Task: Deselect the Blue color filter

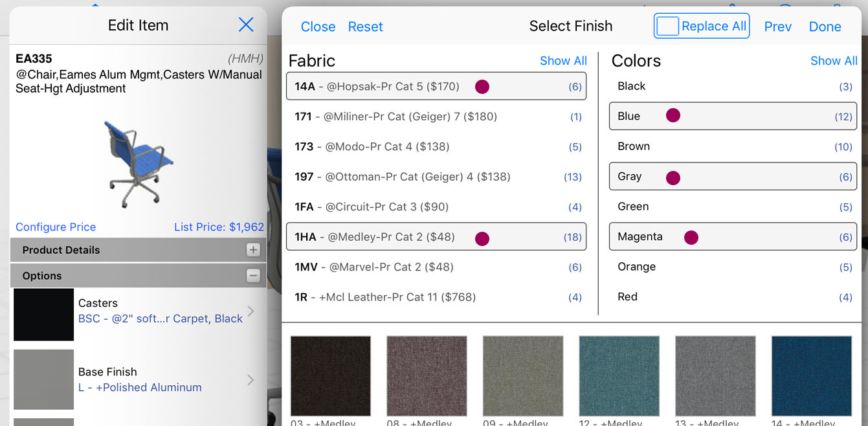Action: (733, 117)
